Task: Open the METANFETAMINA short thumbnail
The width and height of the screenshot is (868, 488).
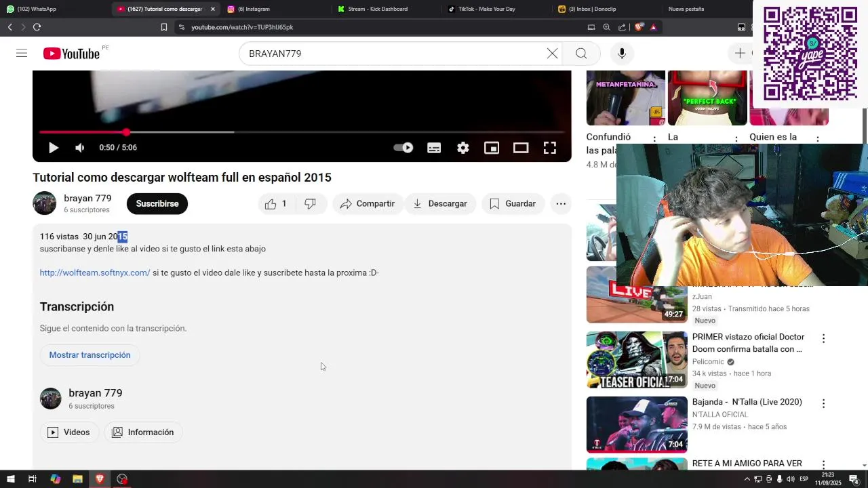Action: pos(626,98)
